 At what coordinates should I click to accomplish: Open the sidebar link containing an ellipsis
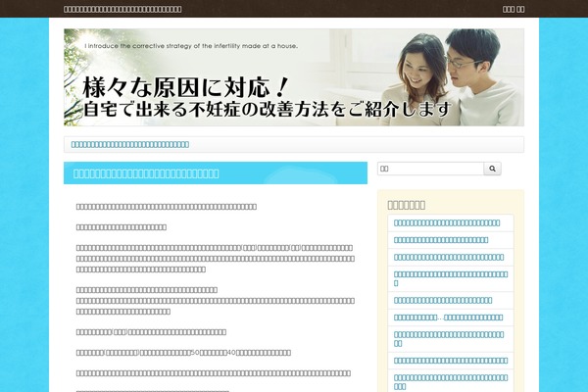pyautogui.click(x=449, y=318)
